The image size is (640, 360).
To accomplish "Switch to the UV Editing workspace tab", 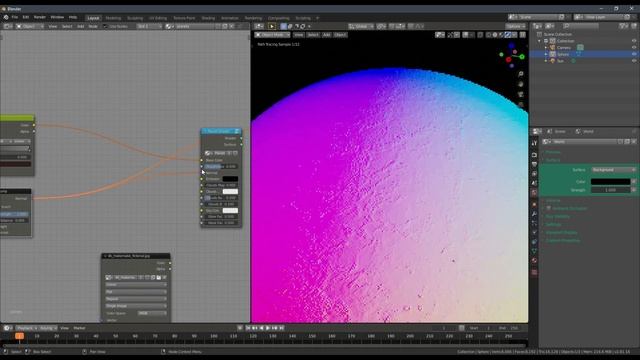I will pyautogui.click(x=158, y=18).
